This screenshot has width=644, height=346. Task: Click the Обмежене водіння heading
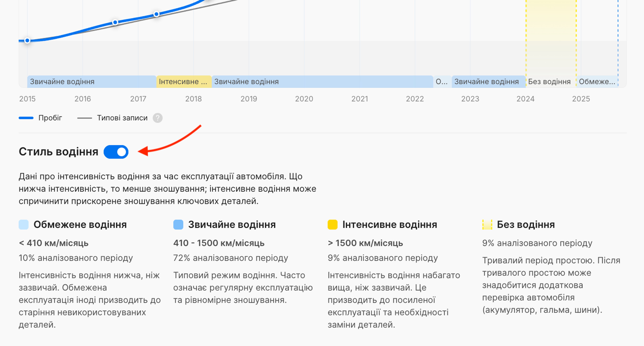(80, 224)
